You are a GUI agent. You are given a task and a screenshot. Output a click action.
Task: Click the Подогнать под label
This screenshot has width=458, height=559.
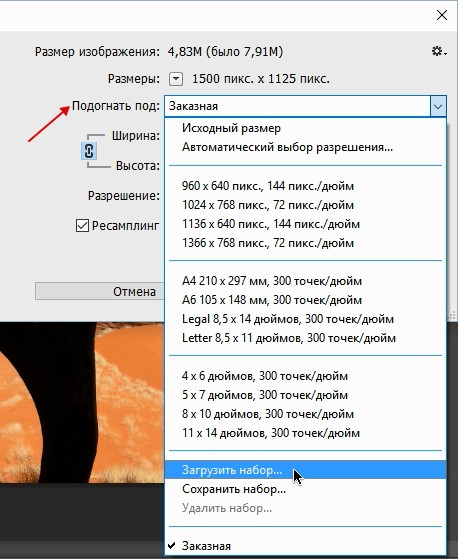[116, 106]
